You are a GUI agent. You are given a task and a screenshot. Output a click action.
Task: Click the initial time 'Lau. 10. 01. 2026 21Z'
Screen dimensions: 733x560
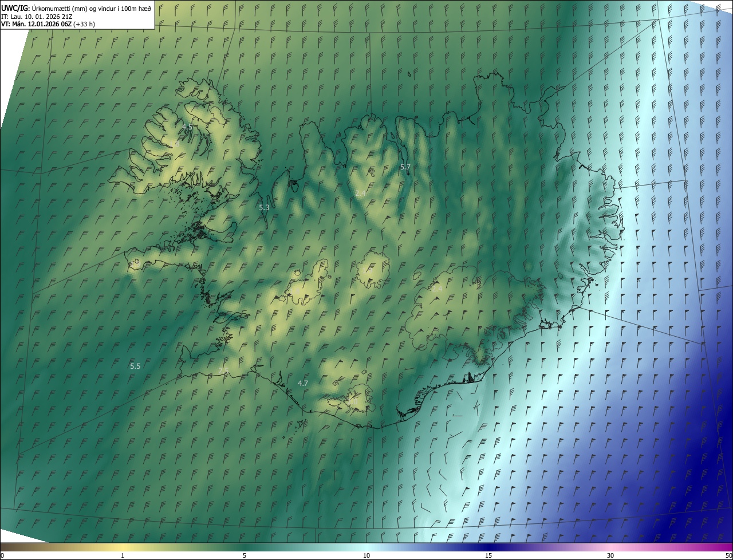pyautogui.click(x=43, y=16)
